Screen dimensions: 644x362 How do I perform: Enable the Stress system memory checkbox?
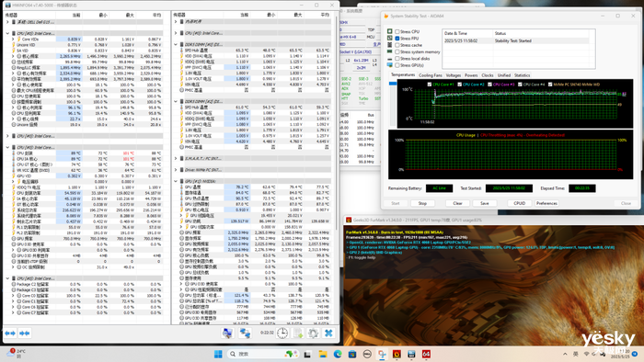[397, 51]
